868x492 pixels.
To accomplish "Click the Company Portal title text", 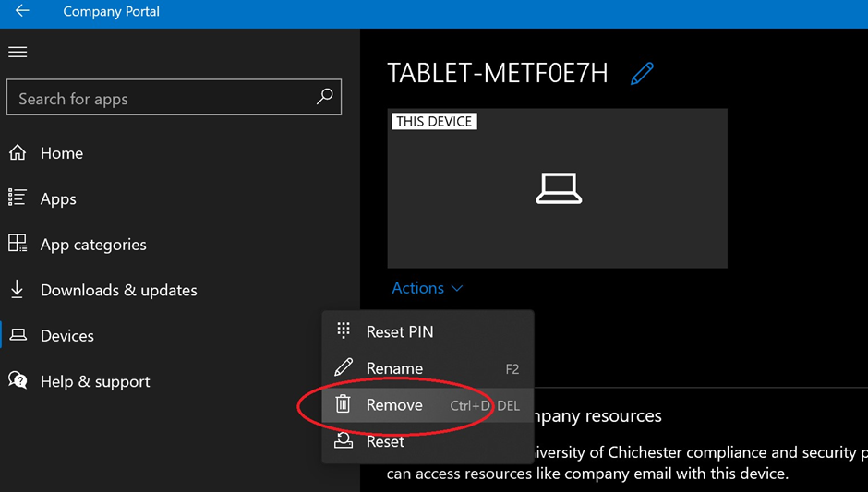I will 111,11.
